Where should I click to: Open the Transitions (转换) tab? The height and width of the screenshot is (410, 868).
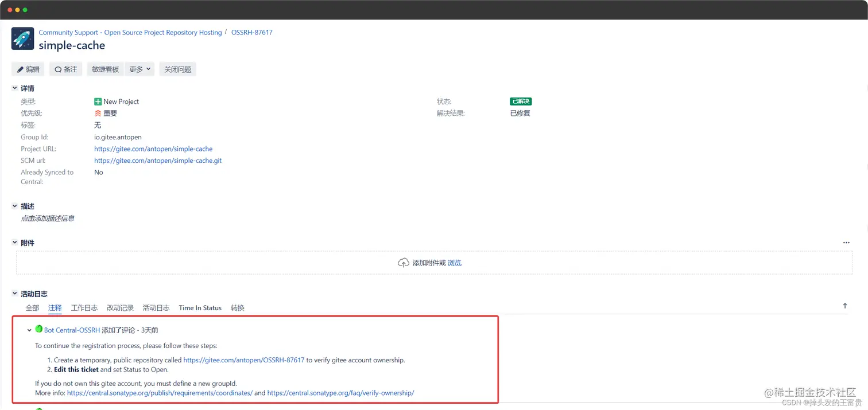[238, 308]
